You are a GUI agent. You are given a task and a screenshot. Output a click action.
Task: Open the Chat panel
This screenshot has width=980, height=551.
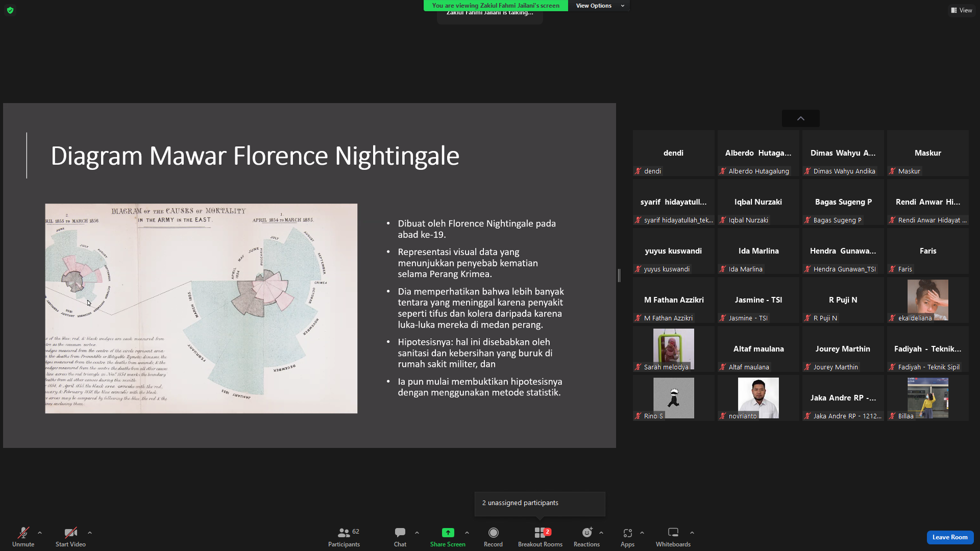[400, 537]
